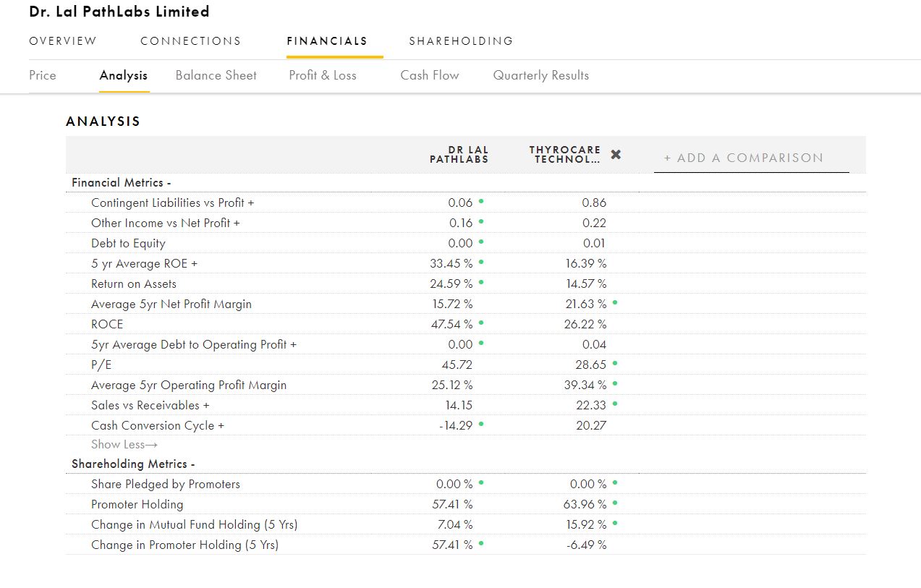This screenshot has height=588, width=921.
Task: Collapse metrics using Show Less link
Action: pyautogui.click(x=124, y=445)
